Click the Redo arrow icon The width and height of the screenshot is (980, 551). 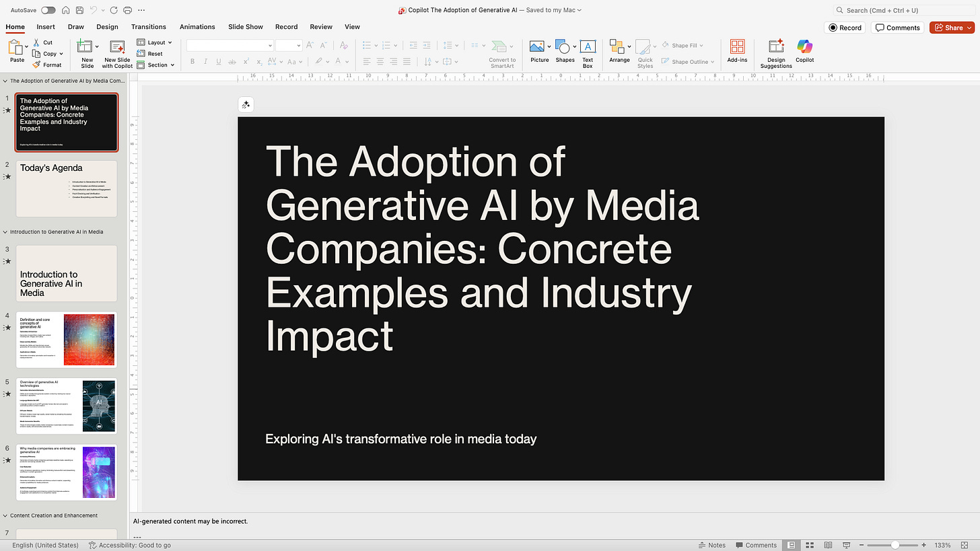coord(113,10)
